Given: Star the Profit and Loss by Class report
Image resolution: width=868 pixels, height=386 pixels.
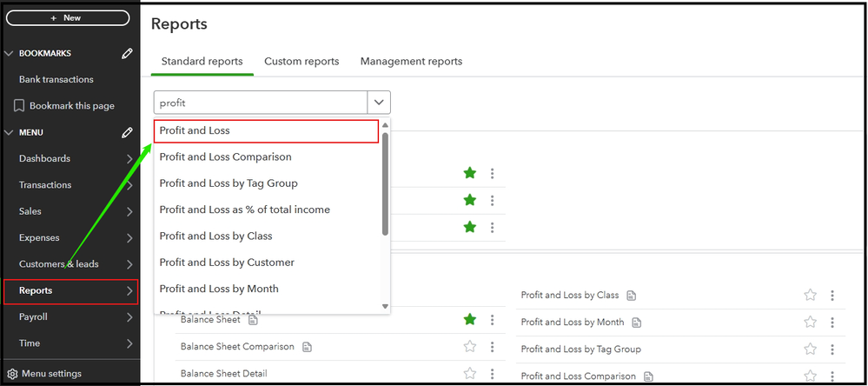Looking at the screenshot, I should pos(810,296).
